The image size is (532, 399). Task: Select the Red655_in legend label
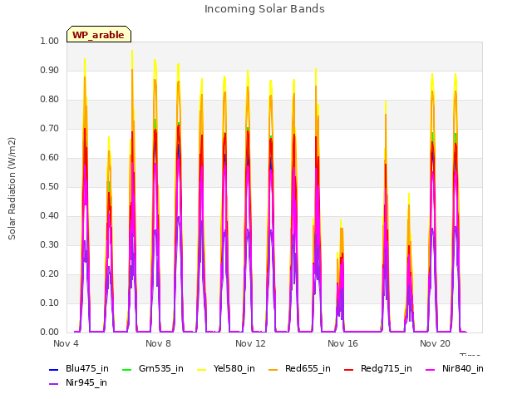(308, 368)
